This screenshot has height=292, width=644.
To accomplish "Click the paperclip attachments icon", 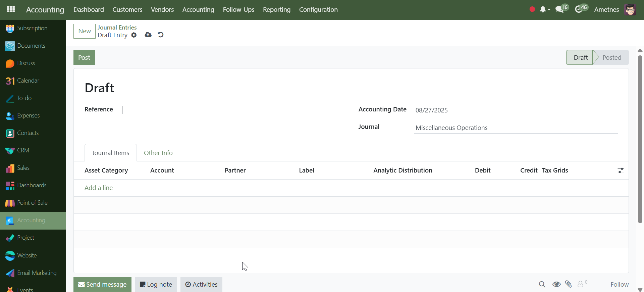I will tap(568, 284).
